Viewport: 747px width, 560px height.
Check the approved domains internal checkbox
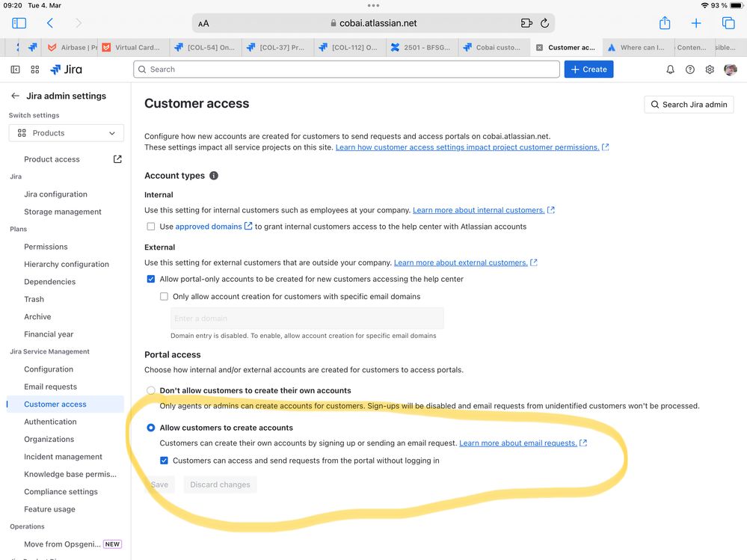click(151, 227)
